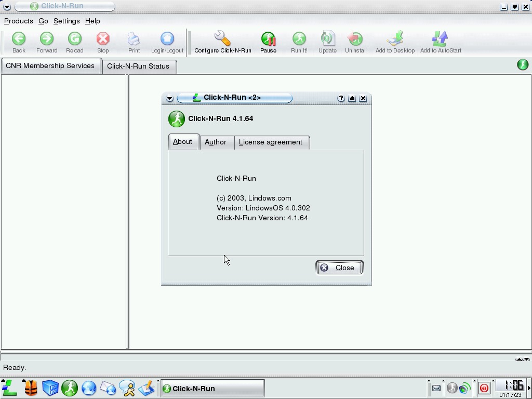
Task: Click the Login/Logout toolbar icon
Action: pyautogui.click(x=167, y=39)
